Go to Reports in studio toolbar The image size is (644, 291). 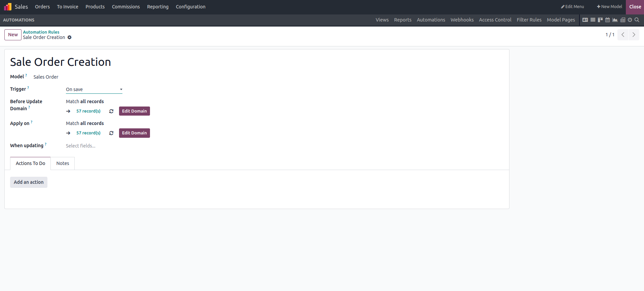(x=403, y=20)
